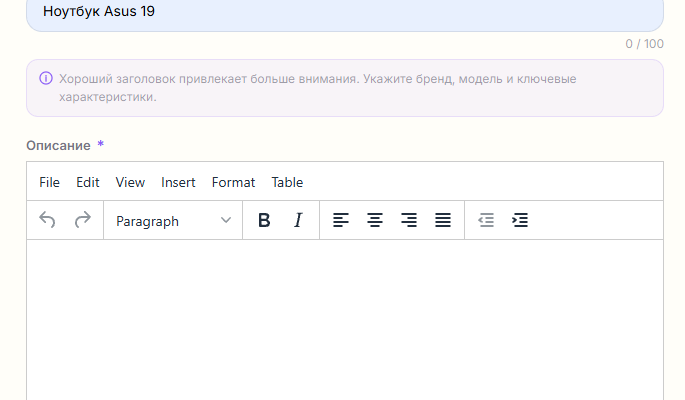Increase indent of paragraph
The height and width of the screenshot is (400, 685).
click(x=520, y=220)
